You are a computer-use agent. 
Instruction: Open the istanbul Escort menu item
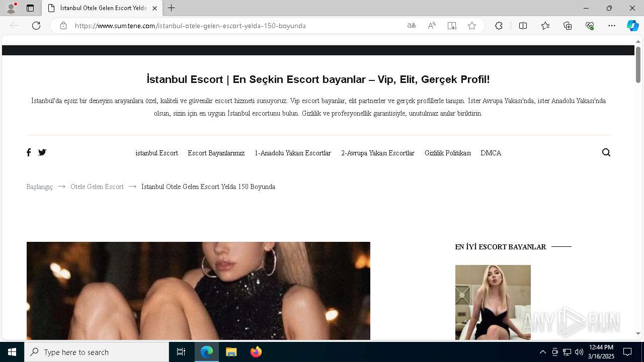156,153
